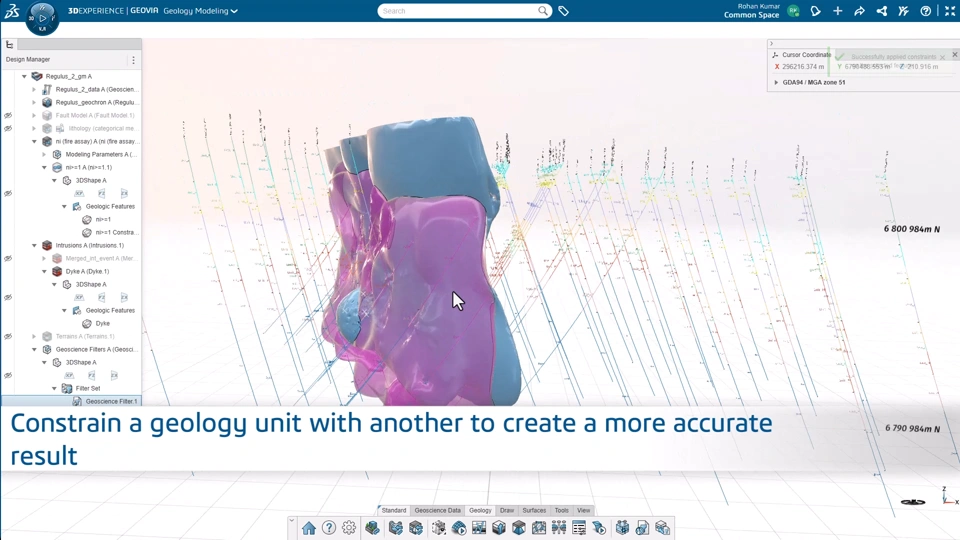Screen dimensions: 960x540
Task: Click the fourth toolbar icon (geology model with pencil)
Action: pos(372,528)
